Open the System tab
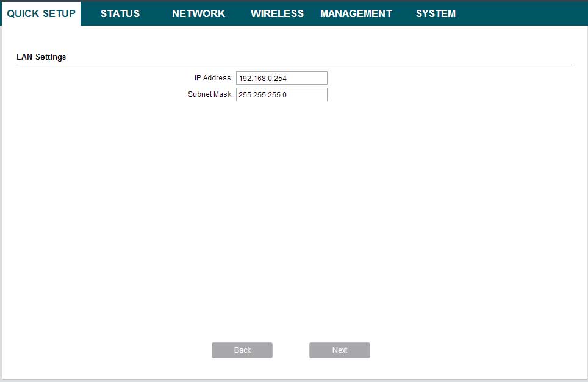588x382 pixels. pos(436,13)
